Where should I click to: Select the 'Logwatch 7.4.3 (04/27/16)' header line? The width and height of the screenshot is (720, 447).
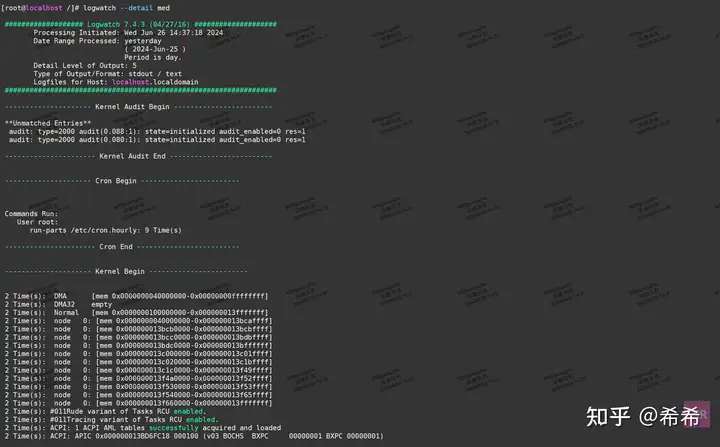click(141, 24)
